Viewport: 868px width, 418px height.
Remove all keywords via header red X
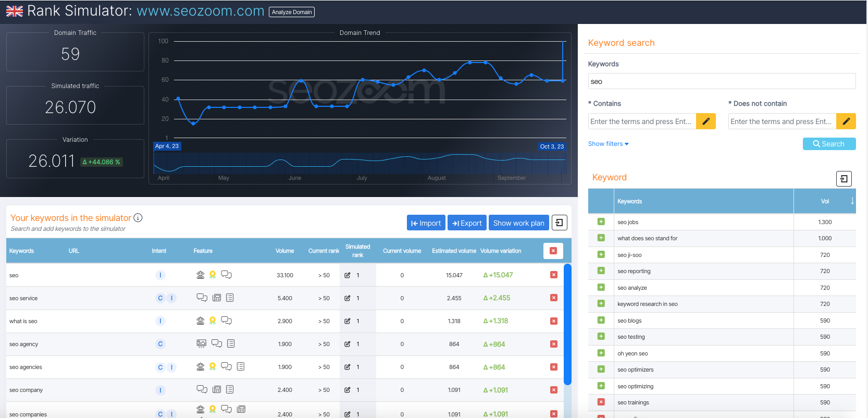pos(553,251)
